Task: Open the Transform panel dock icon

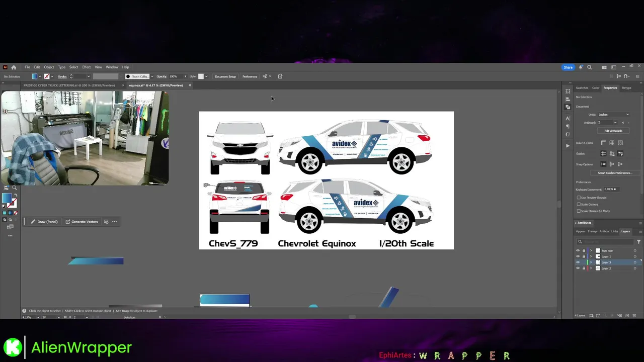Action: click(x=568, y=91)
